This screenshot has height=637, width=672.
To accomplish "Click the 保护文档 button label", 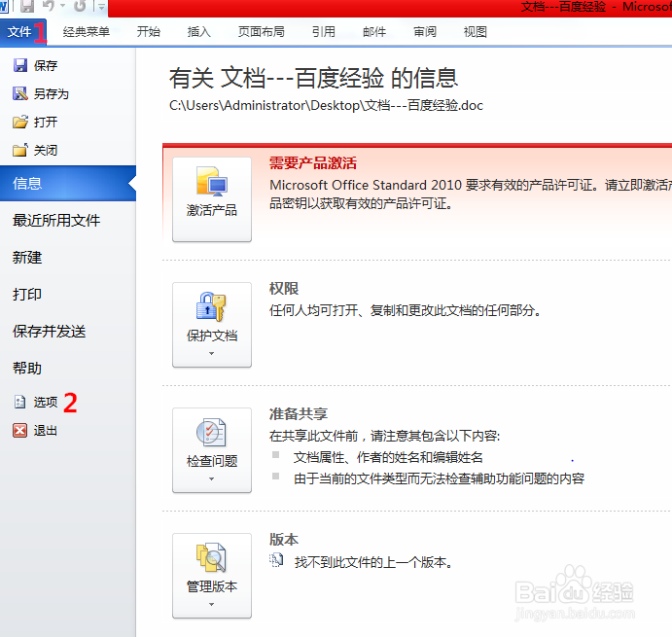I will click(212, 336).
